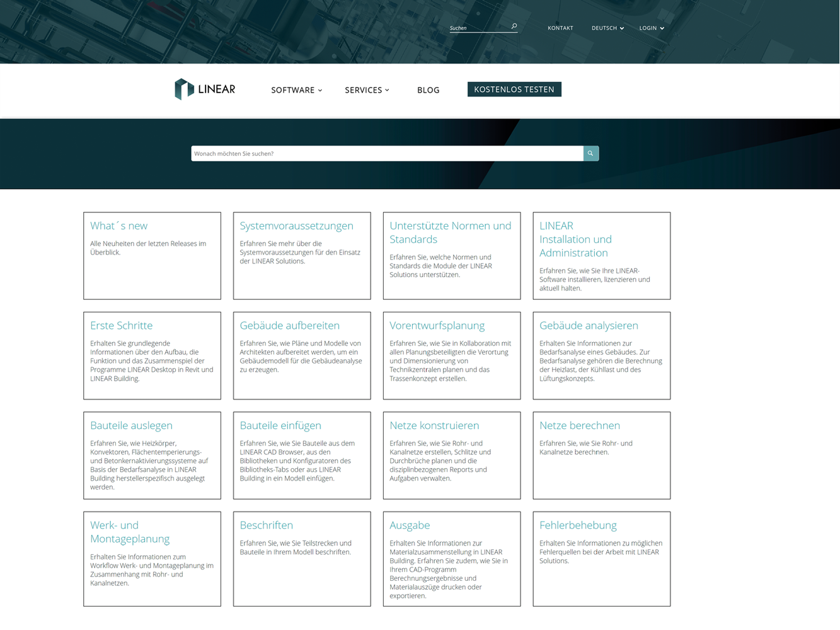Click the magnifier icon in top header search

click(x=514, y=26)
